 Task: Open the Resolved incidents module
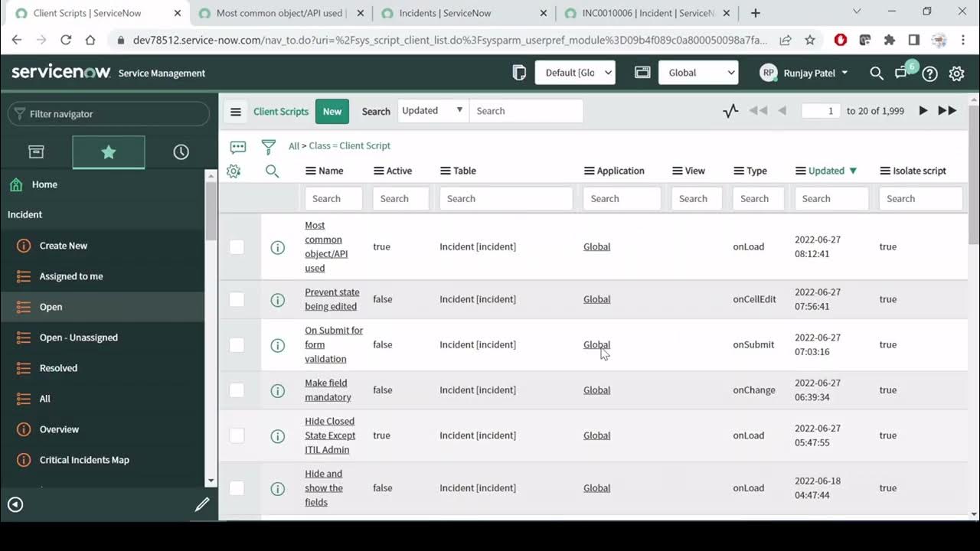click(x=58, y=368)
